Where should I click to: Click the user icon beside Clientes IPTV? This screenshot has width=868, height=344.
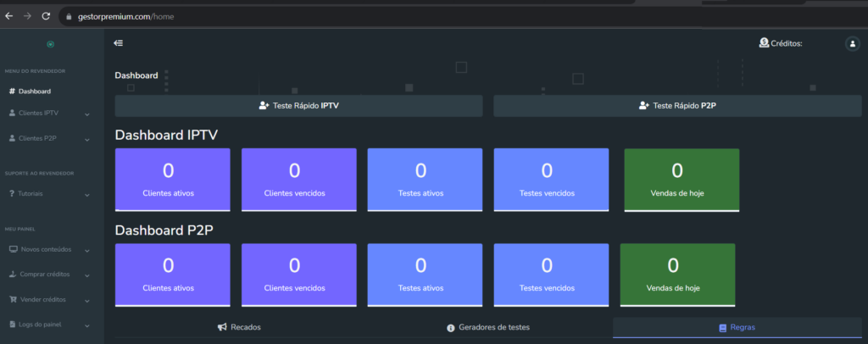click(12, 113)
